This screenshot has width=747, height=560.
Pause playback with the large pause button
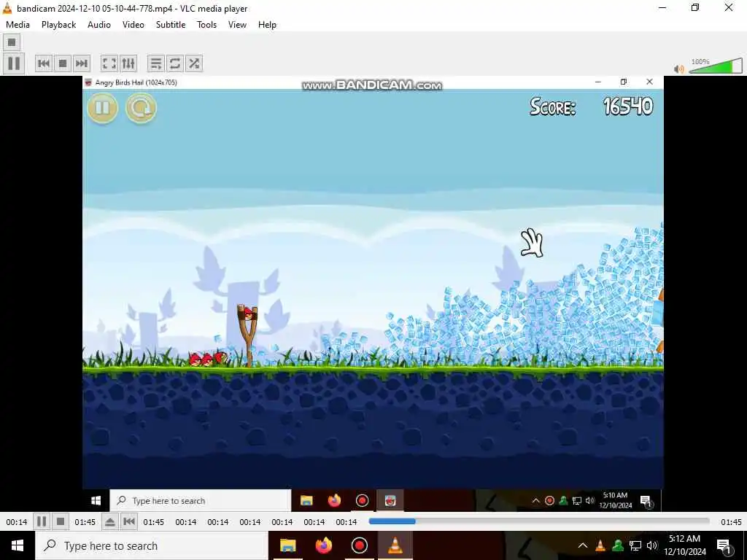[14, 63]
